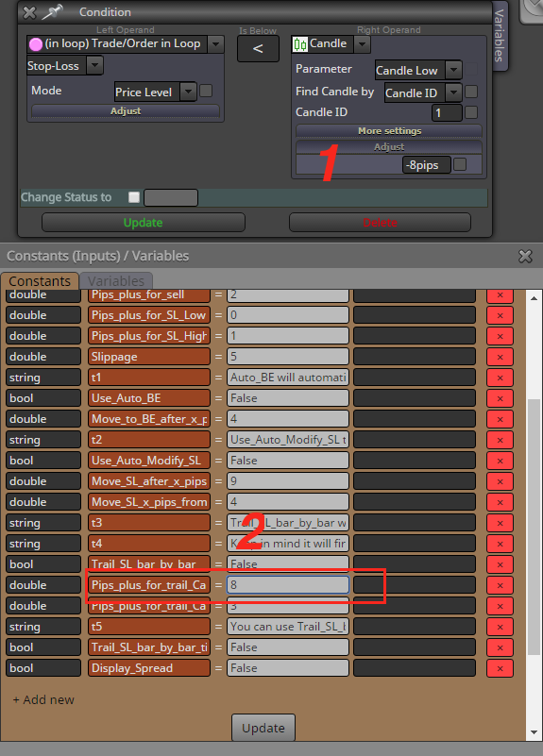This screenshot has width=543, height=756.
Task: Click the Display_Spread name field
Action: (x=149, y=668)
